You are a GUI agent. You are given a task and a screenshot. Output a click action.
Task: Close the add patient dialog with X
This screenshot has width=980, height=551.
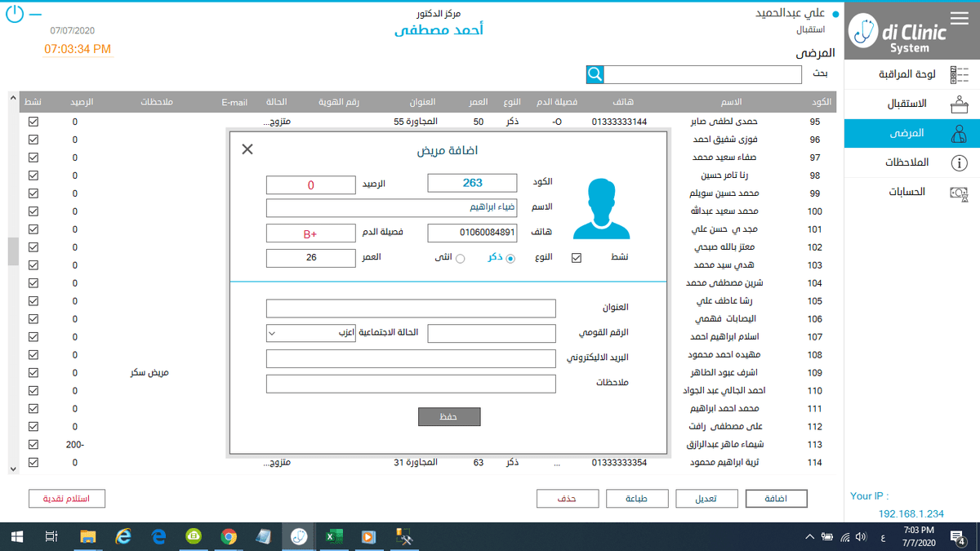coord(247,149)
